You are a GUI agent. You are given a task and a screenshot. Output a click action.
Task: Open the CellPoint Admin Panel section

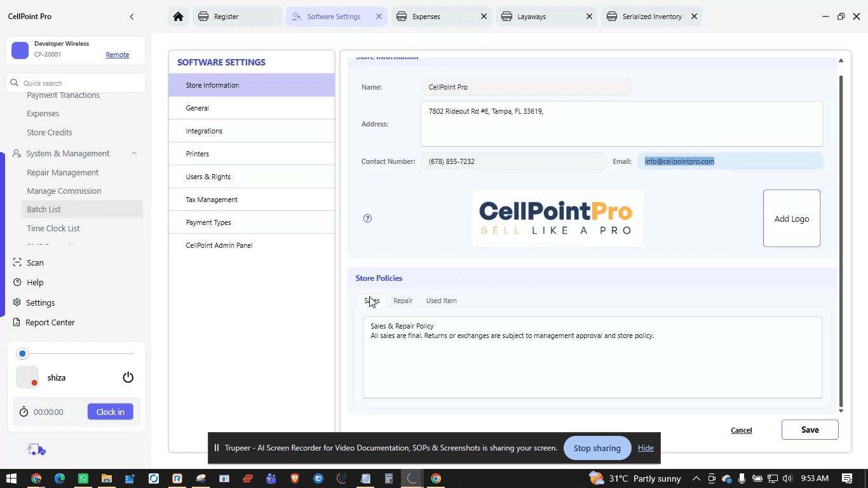[x=252, y=245]
